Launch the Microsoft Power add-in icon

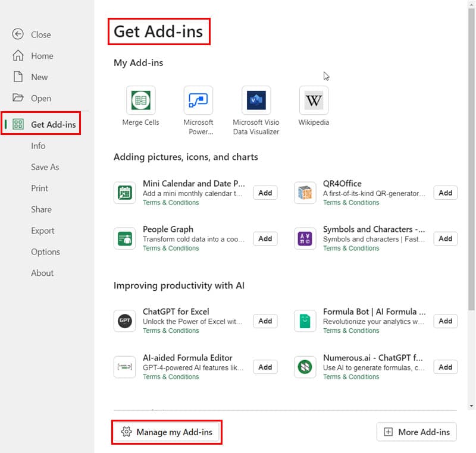[198, 100]
